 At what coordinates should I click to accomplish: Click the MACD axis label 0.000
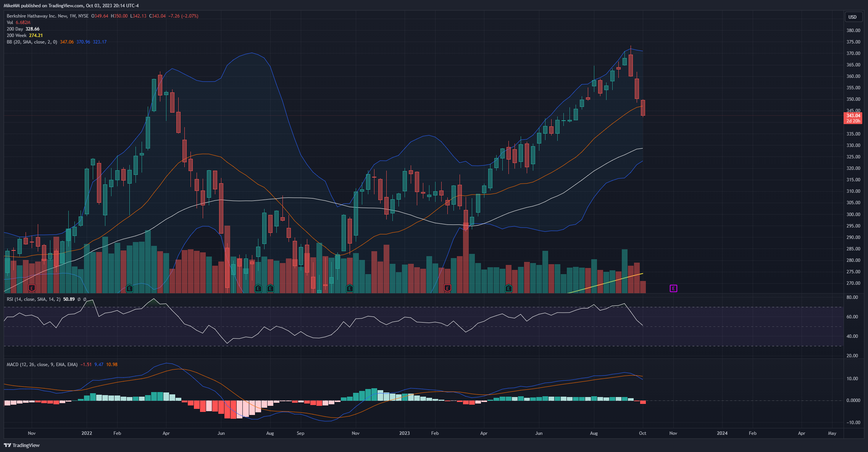click(853, 400)
